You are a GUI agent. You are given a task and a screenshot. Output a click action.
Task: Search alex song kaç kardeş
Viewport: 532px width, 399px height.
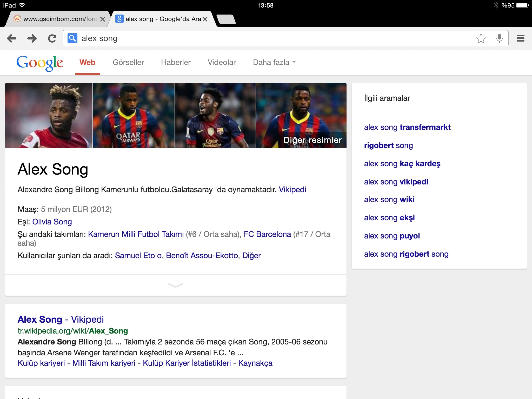pos(402,164)
